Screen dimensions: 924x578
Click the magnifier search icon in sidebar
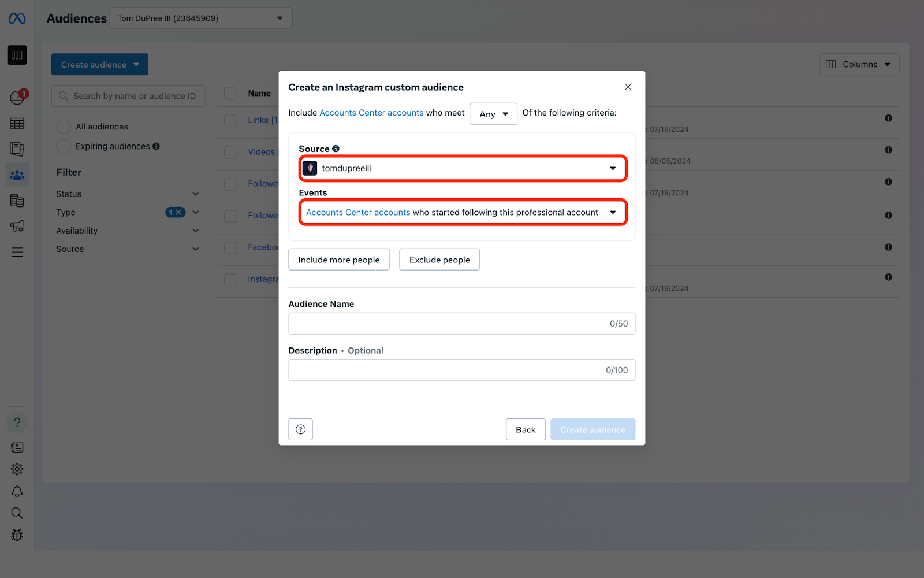point(17,513)
